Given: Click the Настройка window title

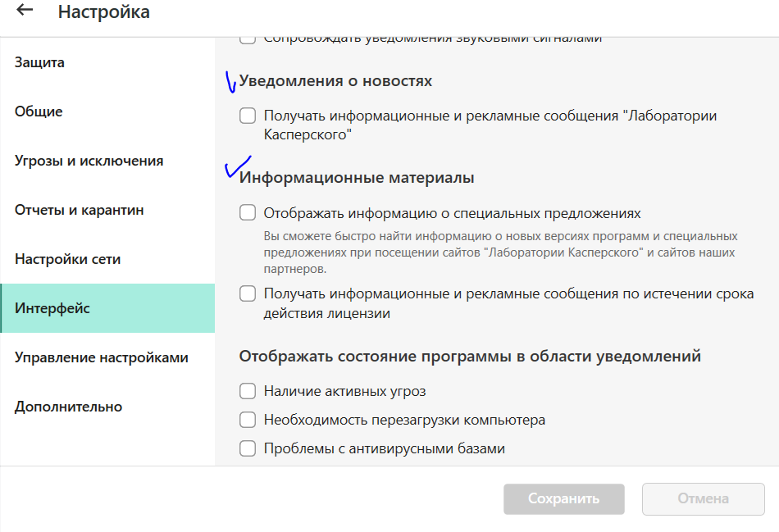Looking at the screenshot, I should click(x=103, y=11).
